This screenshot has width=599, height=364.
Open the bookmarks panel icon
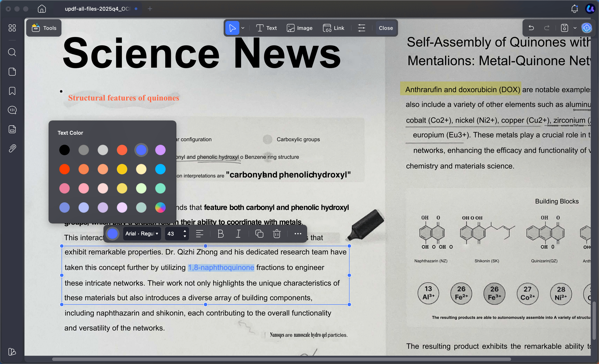tap(12, 91)
